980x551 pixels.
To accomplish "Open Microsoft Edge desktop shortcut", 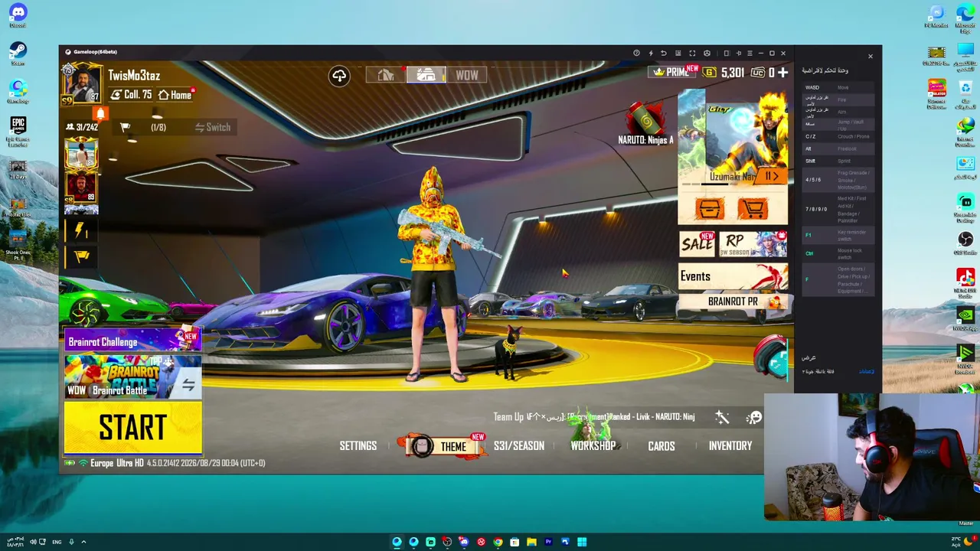I will click(x=965, y=18).
